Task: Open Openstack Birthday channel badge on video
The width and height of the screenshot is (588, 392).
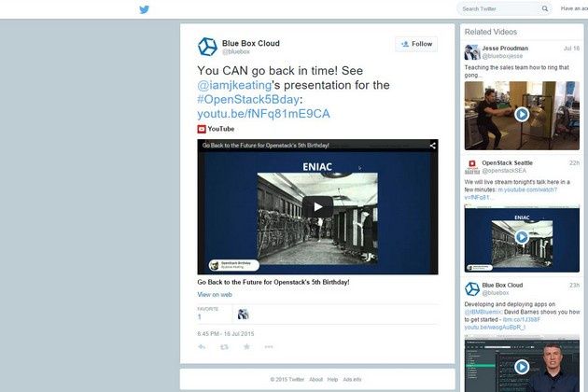Action: click(x=234, y=265)
